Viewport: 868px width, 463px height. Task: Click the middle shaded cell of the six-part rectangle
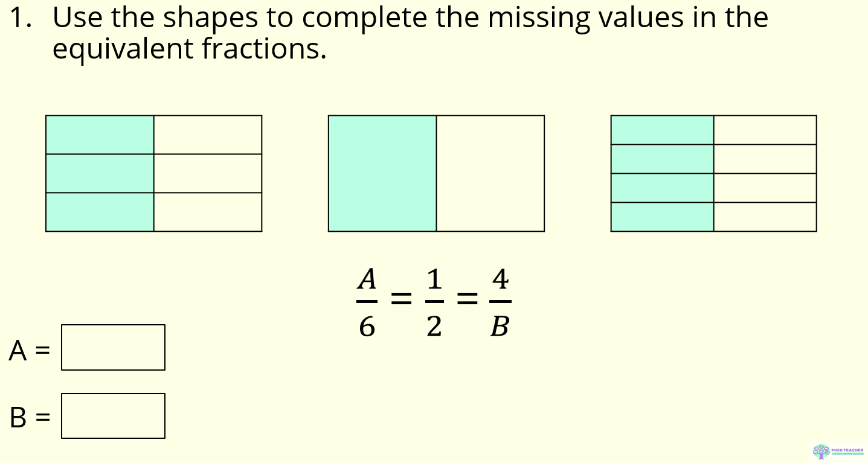100,173
